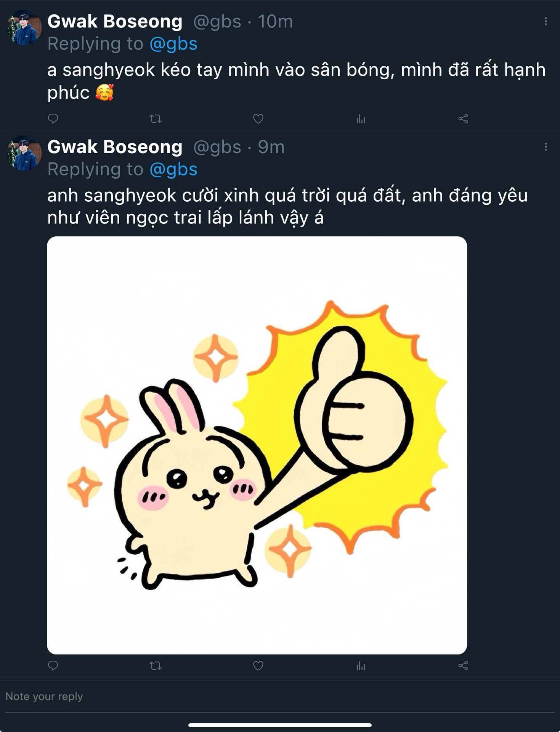Open Gwak Boseong avatar on first tweet
This screenshot has width=560, height=732.
point(24,27)
